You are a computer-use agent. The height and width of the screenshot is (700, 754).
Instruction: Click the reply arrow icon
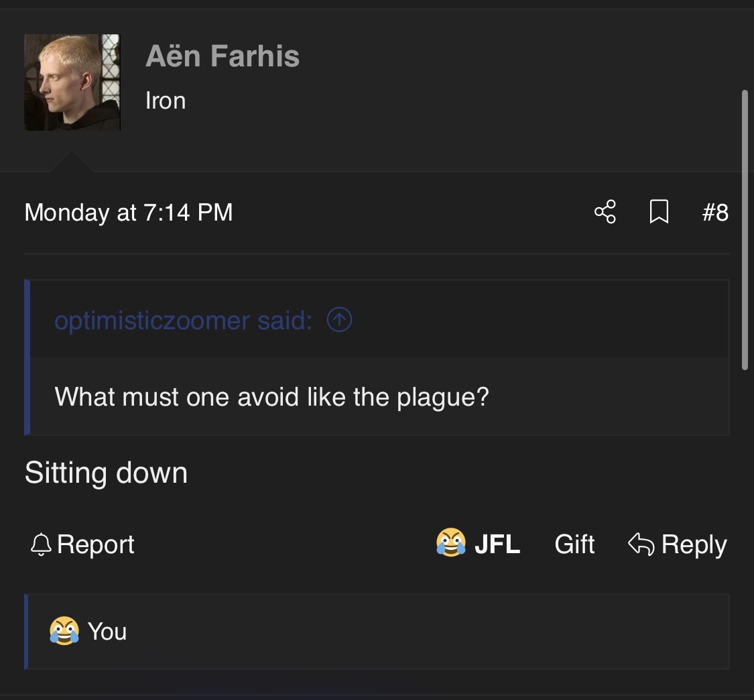641,544
